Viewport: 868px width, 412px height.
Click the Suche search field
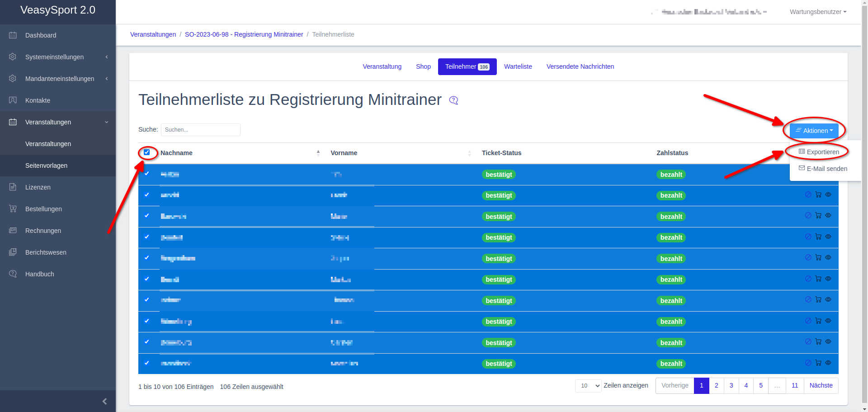[x=200, y=130]
